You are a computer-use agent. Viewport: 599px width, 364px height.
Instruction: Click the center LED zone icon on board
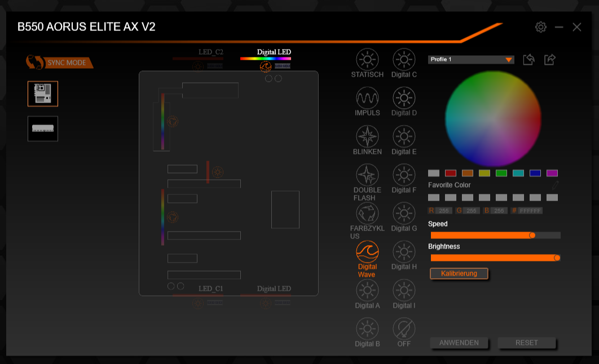[x=217, y=172]
